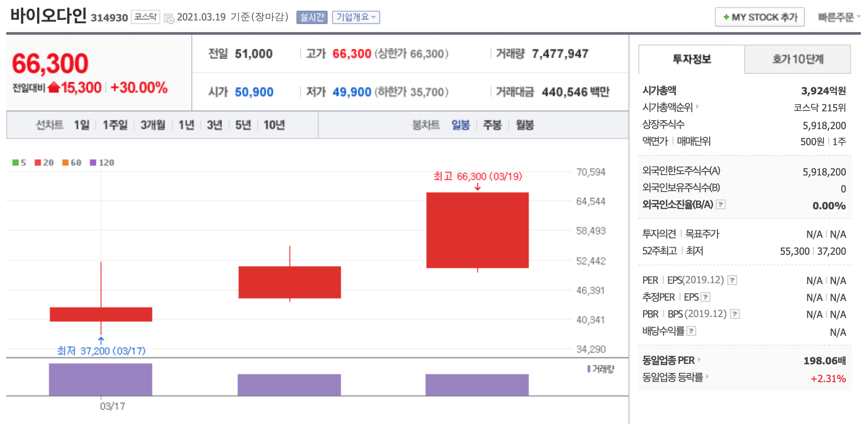This screenshot has width=868, height=424.
Task: Click the 52주최고 55,300 value
Action: 795,251
